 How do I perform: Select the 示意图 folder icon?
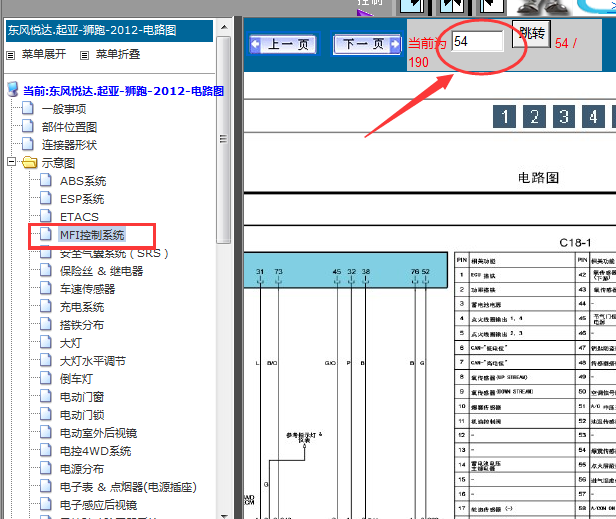tap(29, 162)
